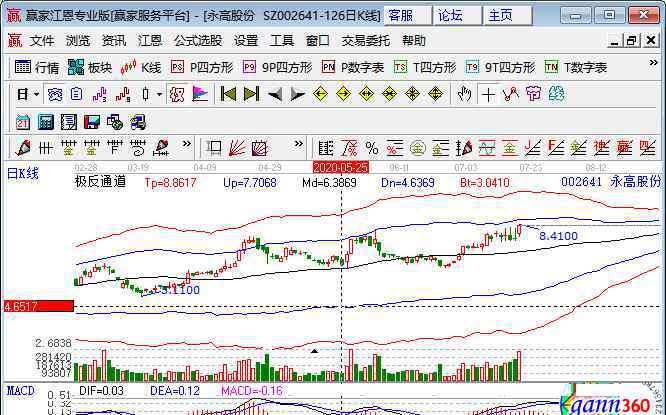Image resolution: width=666 pixels, height=415 pixels.
Task: Open the 帮助 menu
Action: click(414, 41)
